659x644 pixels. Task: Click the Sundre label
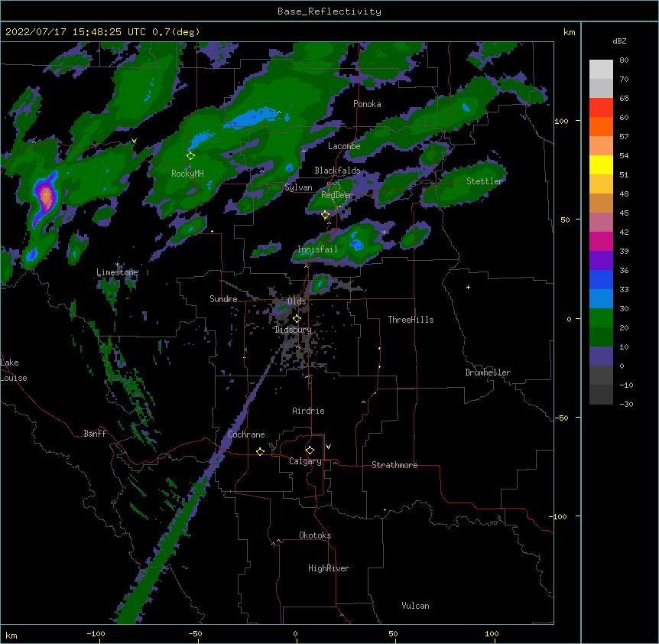click(x=223, y=299)
